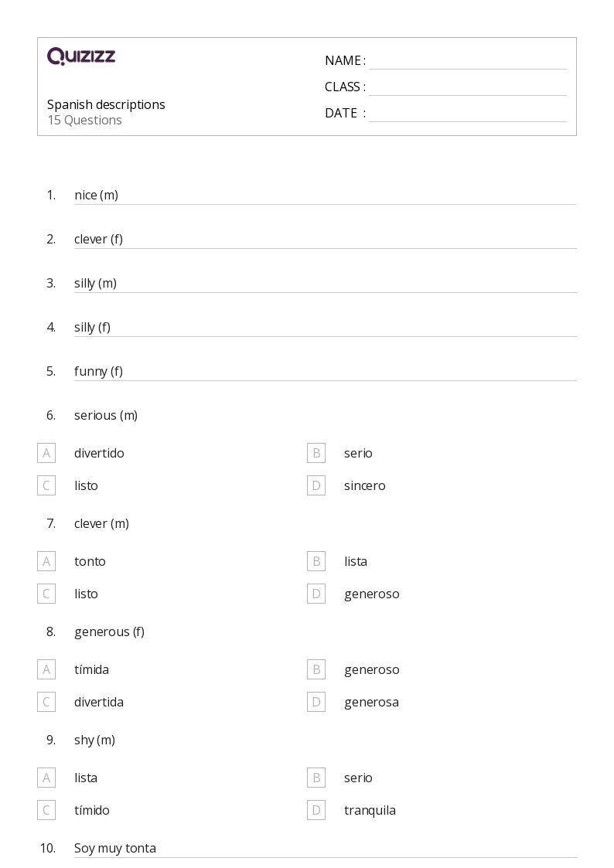This screenshot has height=868, width=614.
Task: Mark option D tranquila under question 9
Action: [316, 811]
